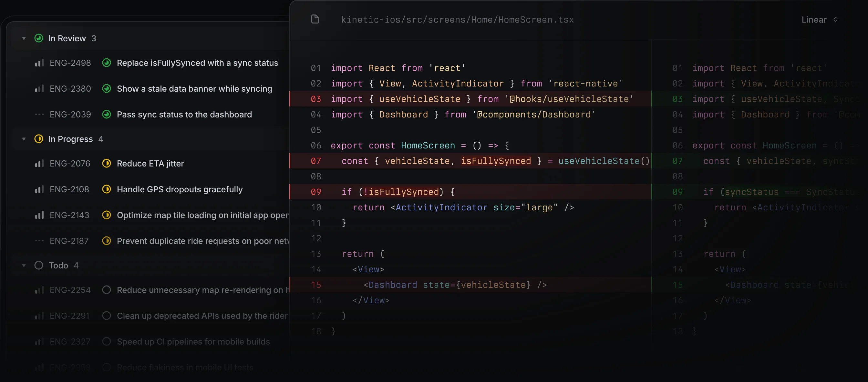Collapse the In Review group
This screenshot has width=868, height=382.
click(24, 38)
